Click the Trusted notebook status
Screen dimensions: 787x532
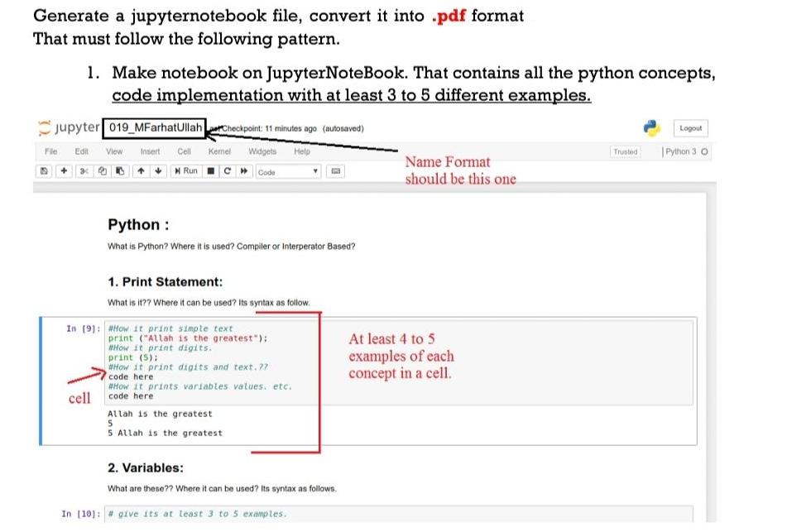pyautogui.click(x=625, y=151)
